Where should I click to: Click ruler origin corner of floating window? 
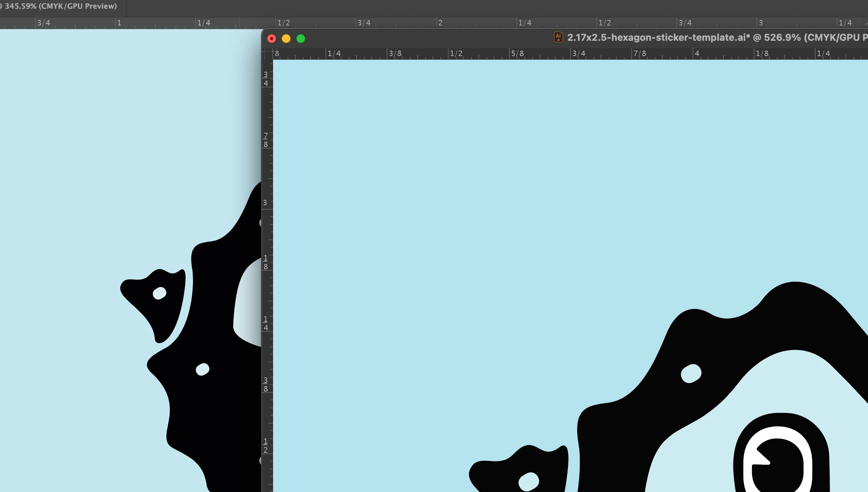[267, 54]
